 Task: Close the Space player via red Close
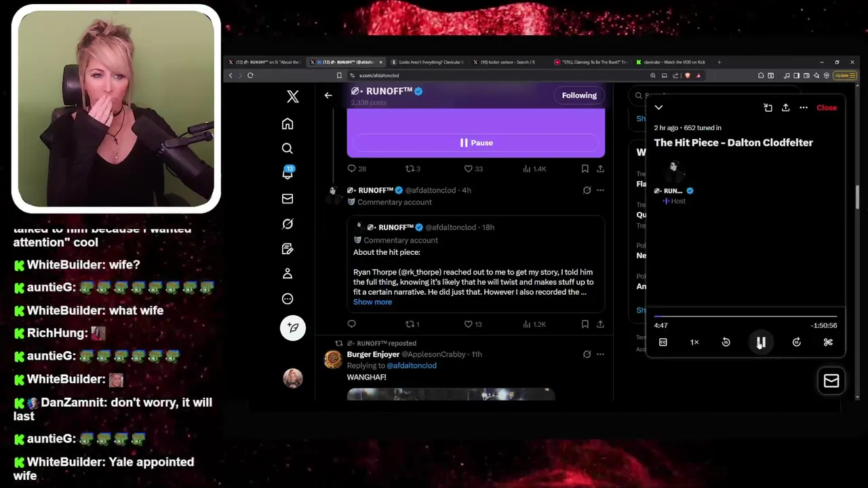pos(827,108)
